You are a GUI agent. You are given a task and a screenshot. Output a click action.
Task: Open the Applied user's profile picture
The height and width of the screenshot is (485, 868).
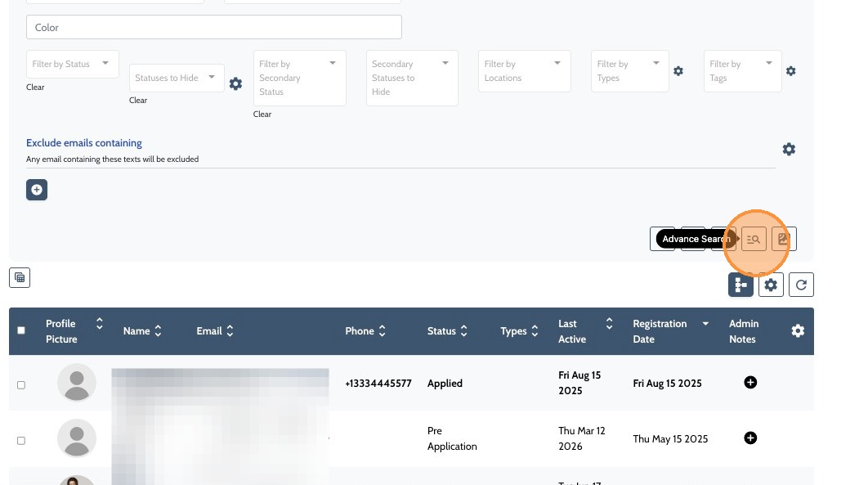pos(77,383)
